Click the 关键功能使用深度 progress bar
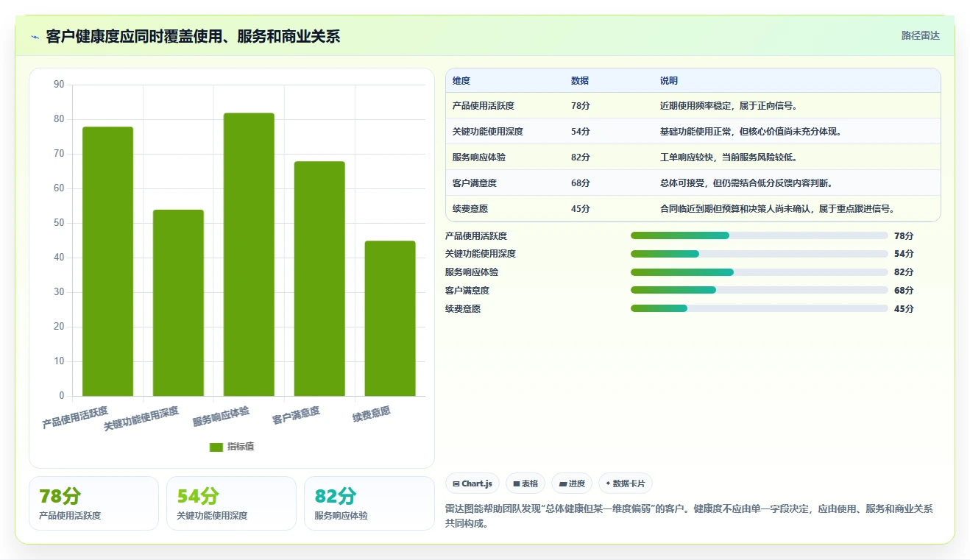This screenshot has width=970, height=560. 760,254
